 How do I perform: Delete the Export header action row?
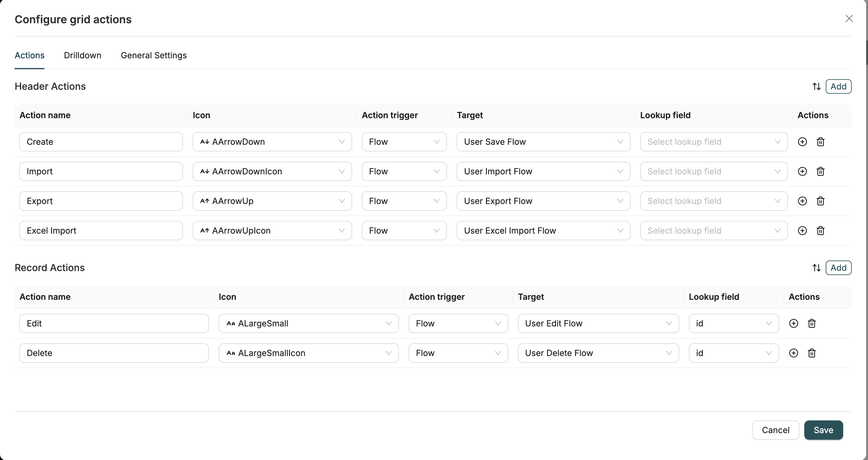pos(821,201)
